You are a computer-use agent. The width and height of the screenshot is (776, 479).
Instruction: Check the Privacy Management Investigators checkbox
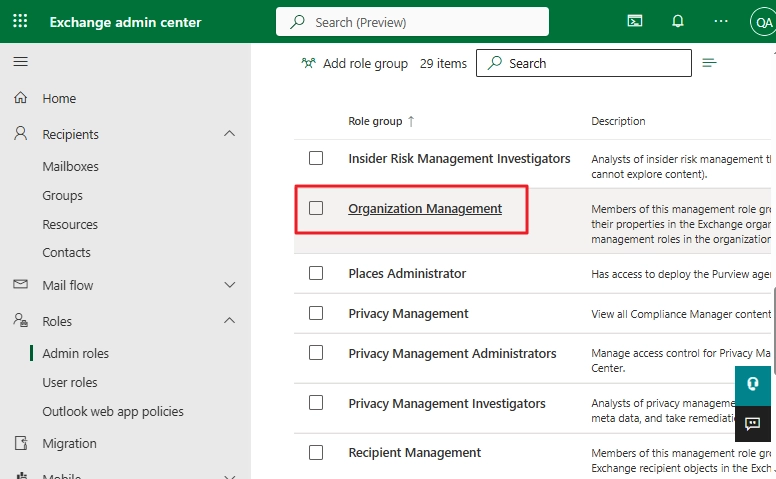point(316,402)
